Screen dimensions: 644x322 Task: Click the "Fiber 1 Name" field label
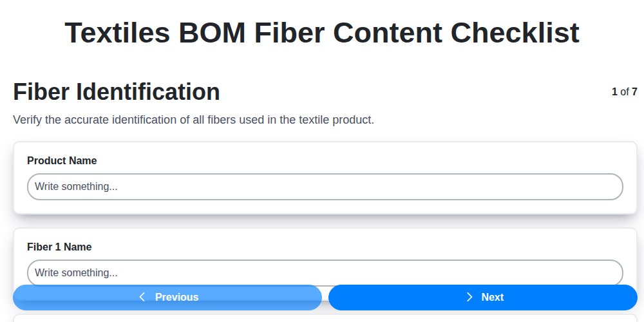pyautogui.click(x=59, y=247)
